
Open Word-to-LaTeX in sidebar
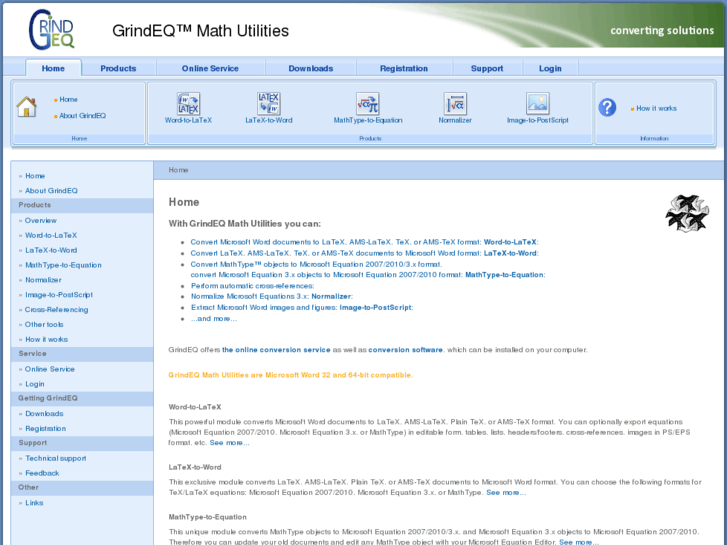(x=51, y=235)
